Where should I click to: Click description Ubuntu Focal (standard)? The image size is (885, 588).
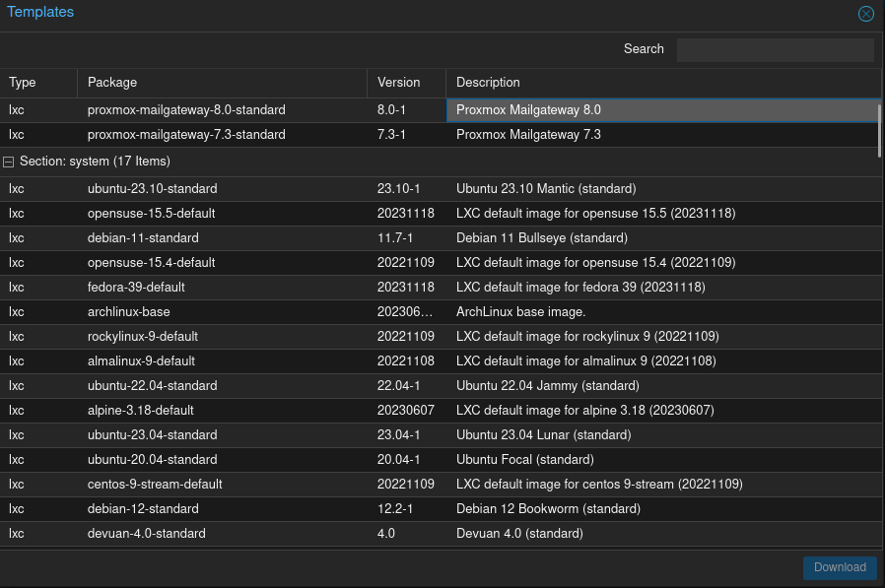coord(525,460)
